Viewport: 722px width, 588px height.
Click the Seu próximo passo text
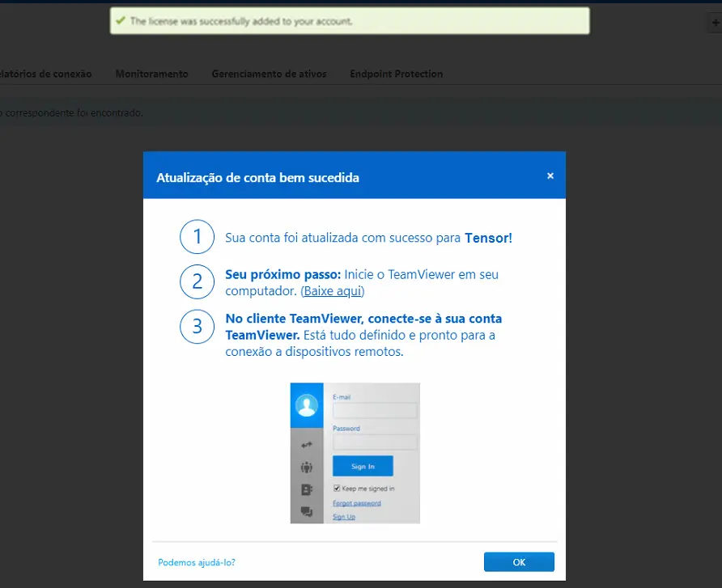coord(282,275)
